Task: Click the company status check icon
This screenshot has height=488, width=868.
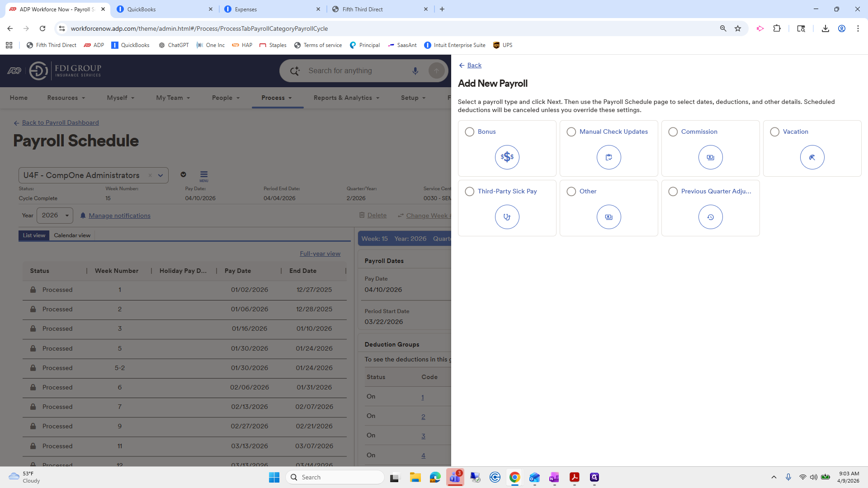Action: point(183,174)
